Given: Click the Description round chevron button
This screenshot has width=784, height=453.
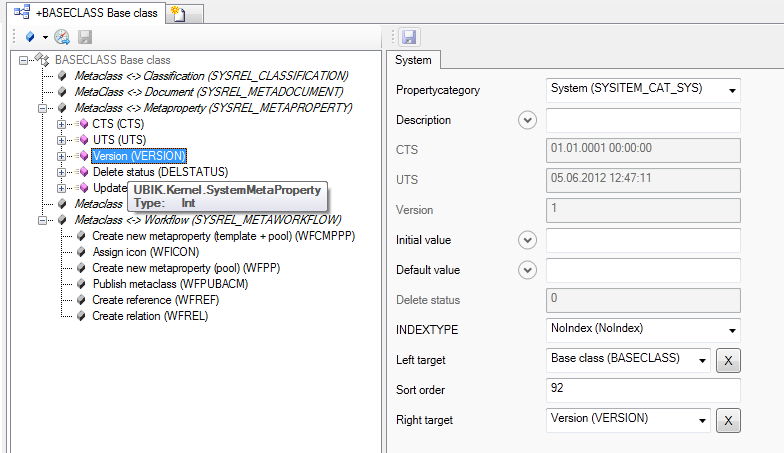Looking at the screenshot, I should click(x=527, y=120).
